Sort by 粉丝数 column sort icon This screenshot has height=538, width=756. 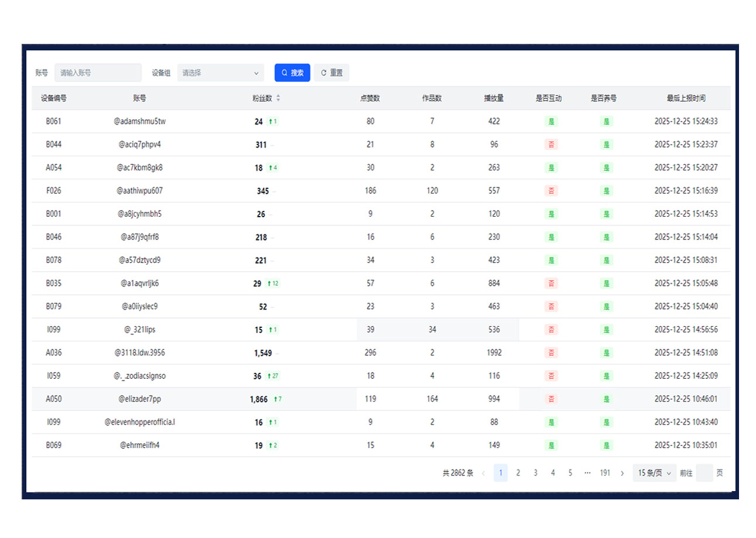click(278, 98)
